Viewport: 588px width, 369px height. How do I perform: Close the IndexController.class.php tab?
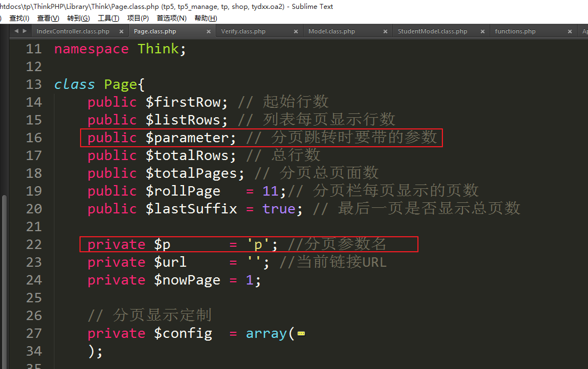[122, 32]
